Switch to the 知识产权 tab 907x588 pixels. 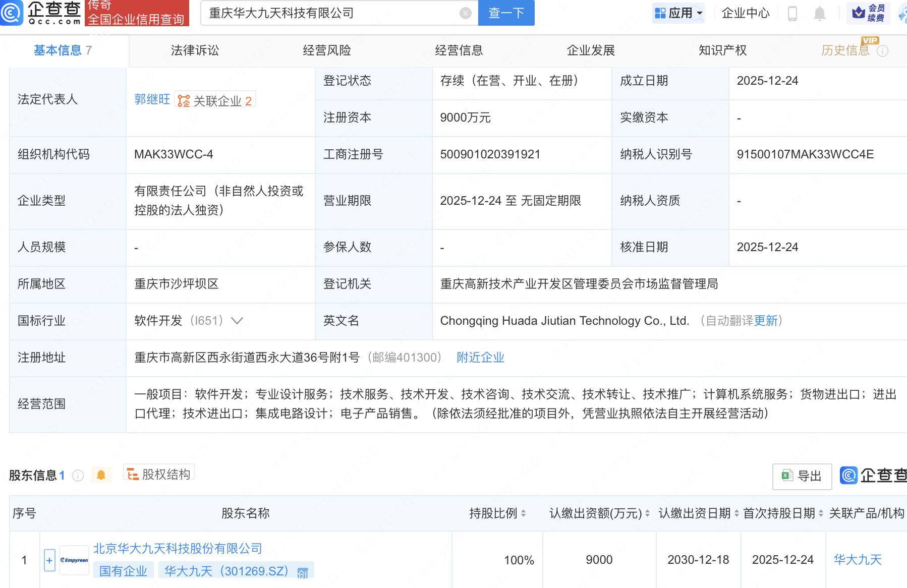[722, 50]
